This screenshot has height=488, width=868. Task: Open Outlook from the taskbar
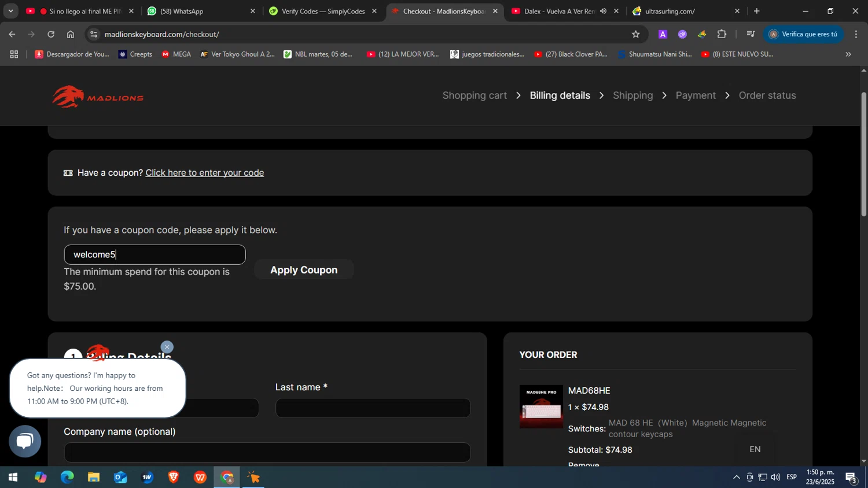pos(120,477)
